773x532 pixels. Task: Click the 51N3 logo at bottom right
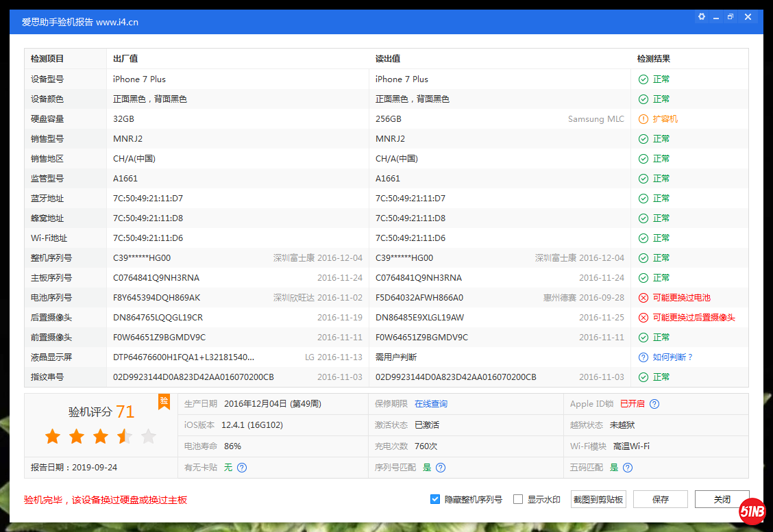752,511
